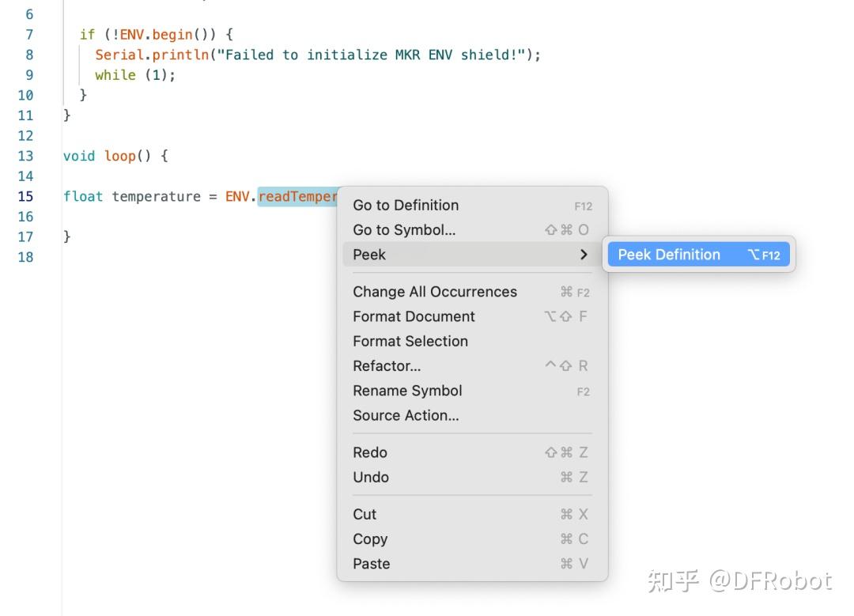Select "Go to Definition" from the menu
Image resolution: width=854 pixels, height=616 pixels.
405,205
